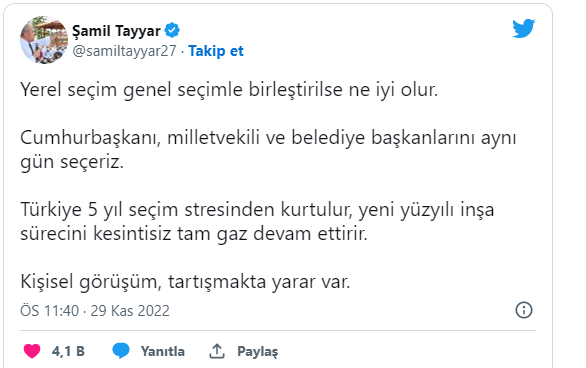586x368 pixels.
Task: Click the blue verified badge
Action: [172, 30]
